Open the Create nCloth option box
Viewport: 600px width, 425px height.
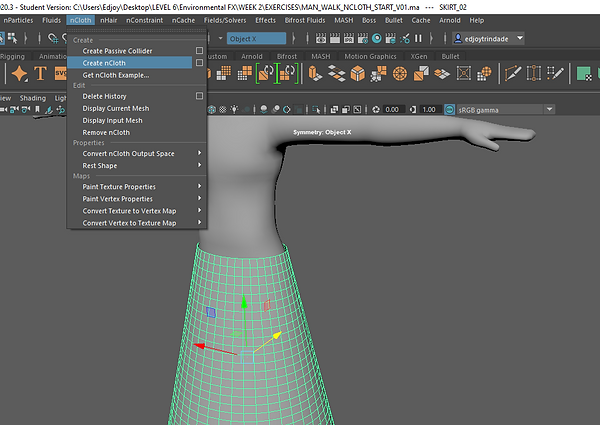click(199, 62)
